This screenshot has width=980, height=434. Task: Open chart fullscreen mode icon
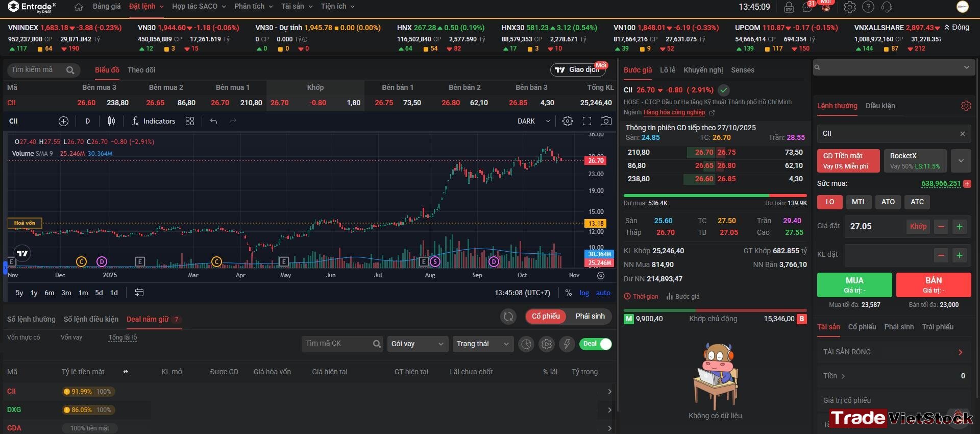pyautogui.click(x=587, y=121)
